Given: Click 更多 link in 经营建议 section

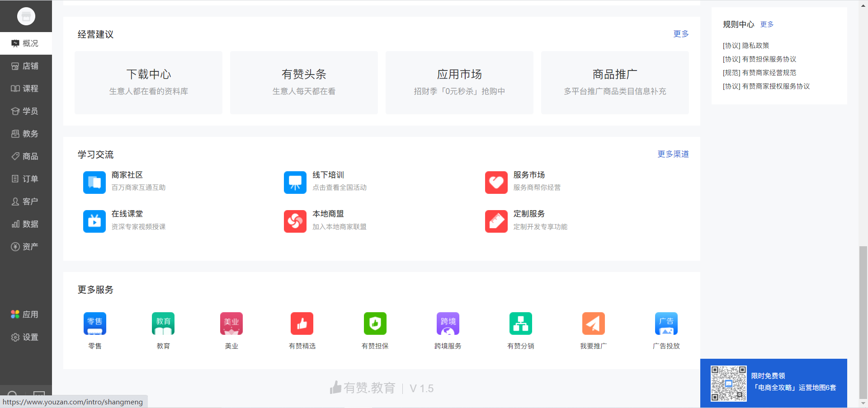Looking at the screenshot, I should coord(681,34).
